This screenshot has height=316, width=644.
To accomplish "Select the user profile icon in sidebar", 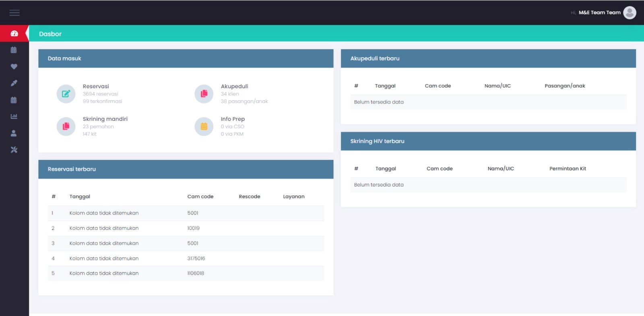I will pos(14,133).
